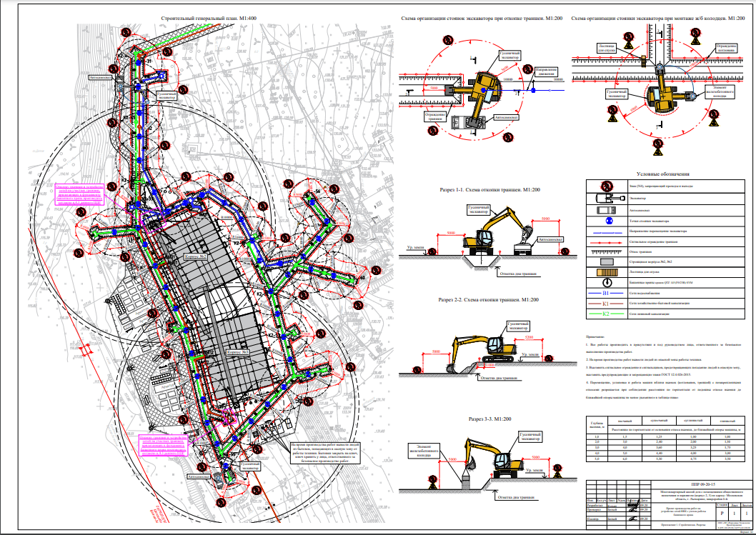Click the prohibited passage sign icon in the legend

[606, 186]
